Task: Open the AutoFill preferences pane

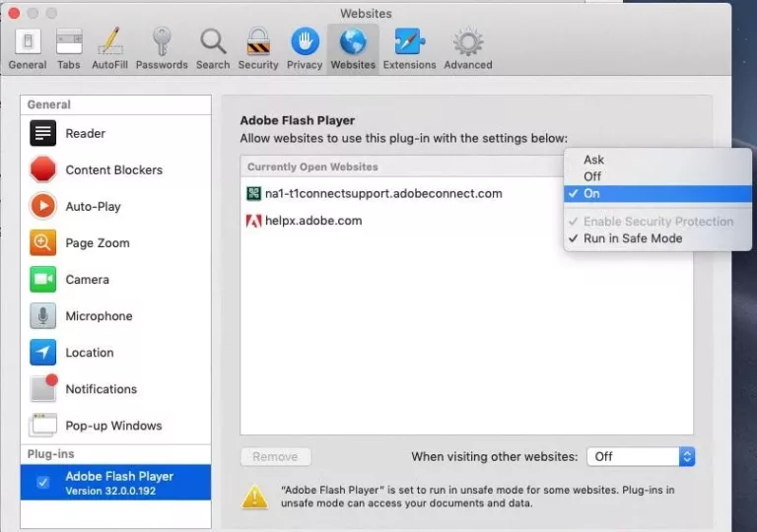Action: click(110, 49)
